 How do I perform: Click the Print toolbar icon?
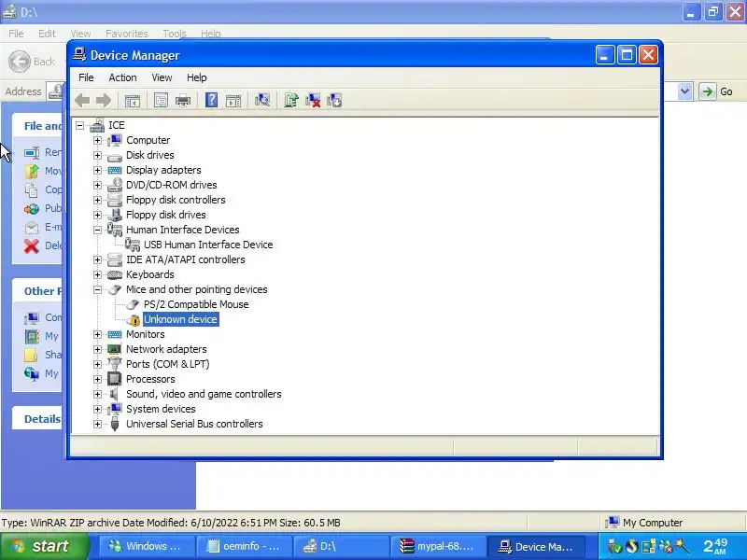(x=183, y=101)
